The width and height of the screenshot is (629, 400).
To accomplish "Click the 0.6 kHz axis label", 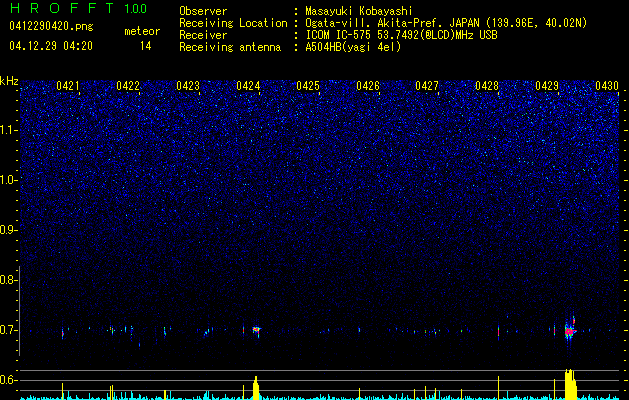I will (x=7, y=380).
